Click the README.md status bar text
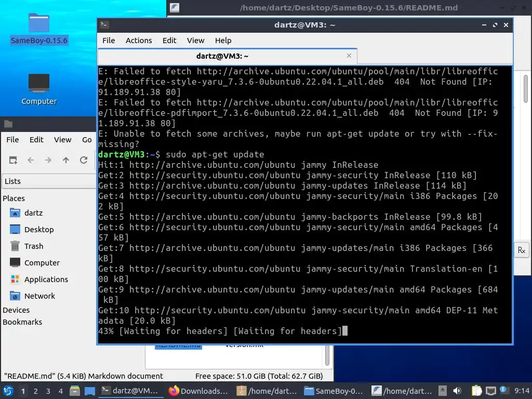 click(x=84, y=376)
